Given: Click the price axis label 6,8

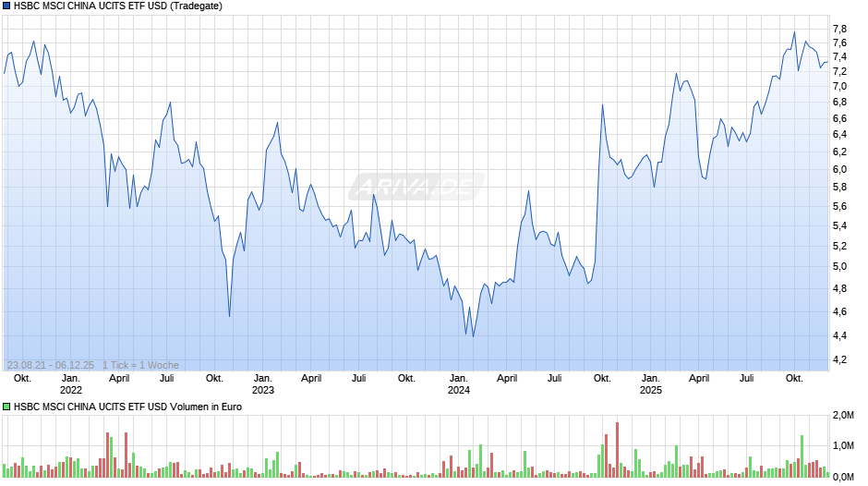Looking at the screenshot, I should 839,103.
